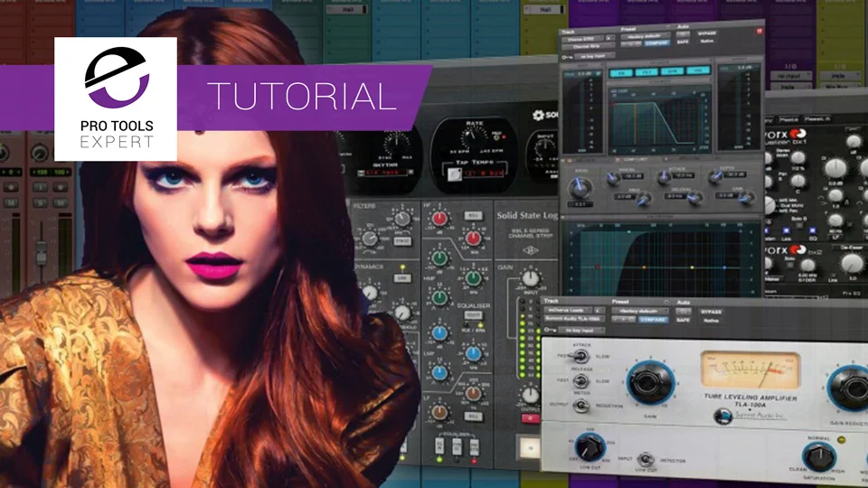Click the brown LF frequency knob on SSL strip
Screen dimensions: 868x488
pos(473,393)
